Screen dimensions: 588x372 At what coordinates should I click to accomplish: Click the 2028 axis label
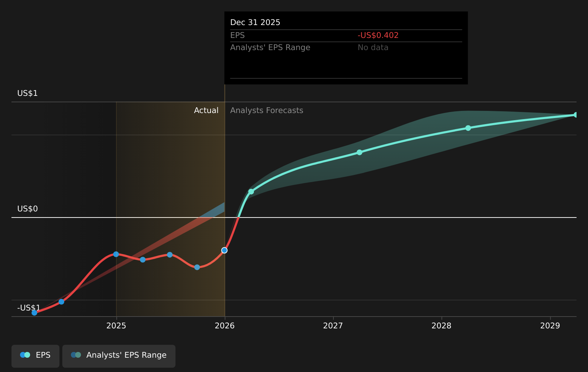(x=442, y=326)
